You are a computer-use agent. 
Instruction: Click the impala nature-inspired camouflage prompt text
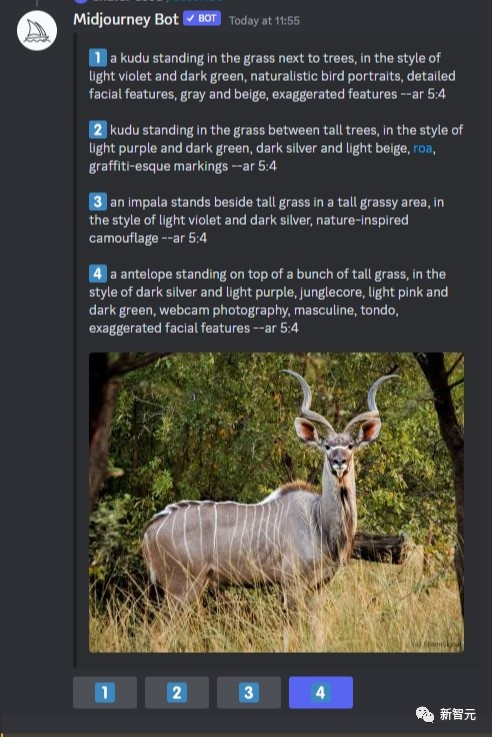click(266, 220)
